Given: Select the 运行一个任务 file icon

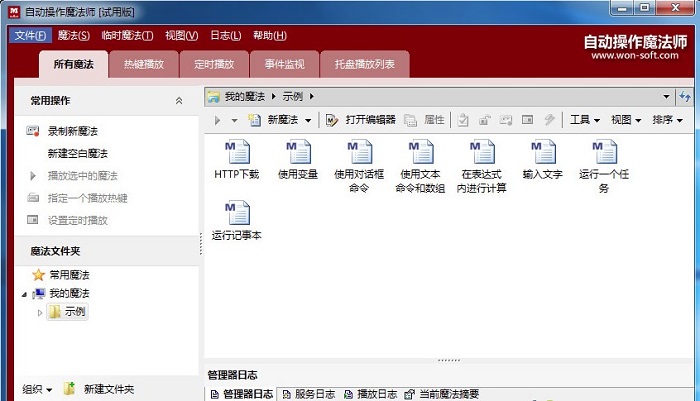Looking at the screenshot, I should [604, 152].
